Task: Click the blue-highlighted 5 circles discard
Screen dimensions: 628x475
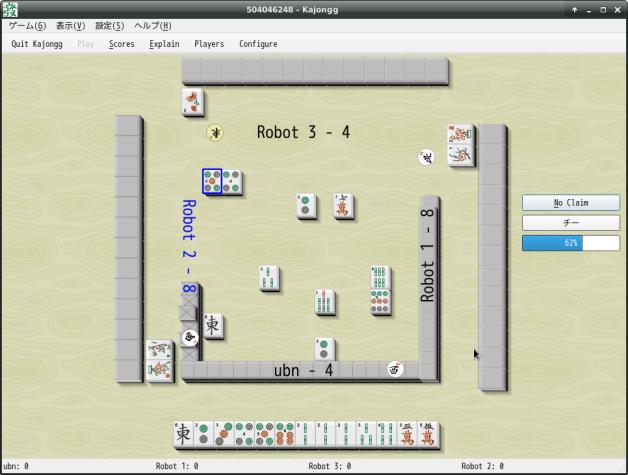Action: (212, 181)
